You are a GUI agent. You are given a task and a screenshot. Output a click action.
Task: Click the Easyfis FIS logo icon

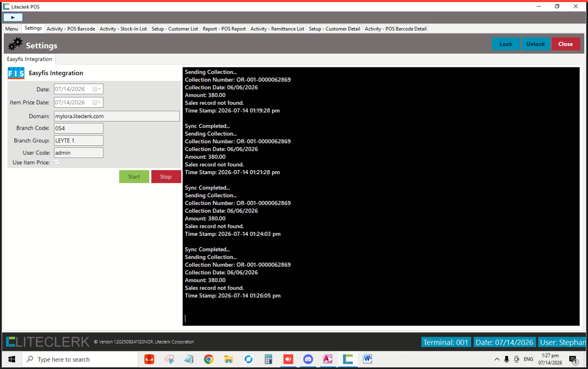point(16,73)
